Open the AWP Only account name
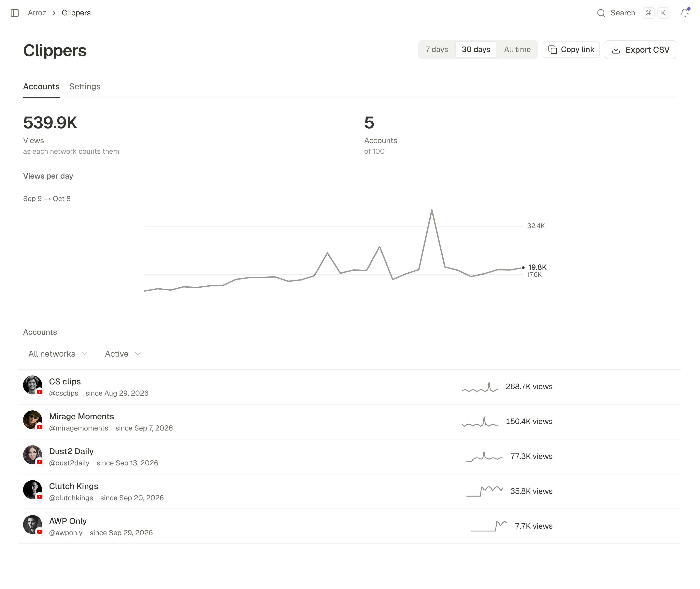The image size is (700, 589). click(x=68, y=521)
